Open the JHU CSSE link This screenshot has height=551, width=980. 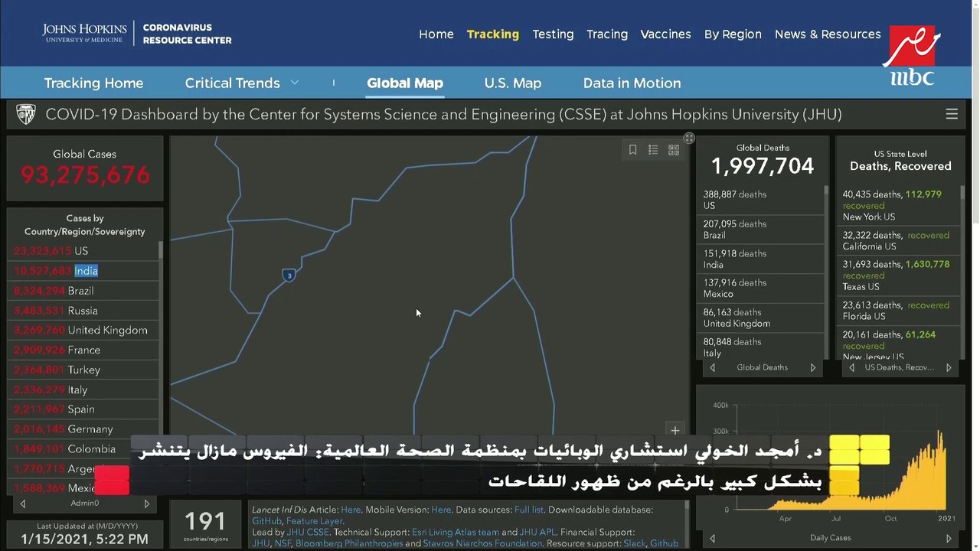(308, 532)
